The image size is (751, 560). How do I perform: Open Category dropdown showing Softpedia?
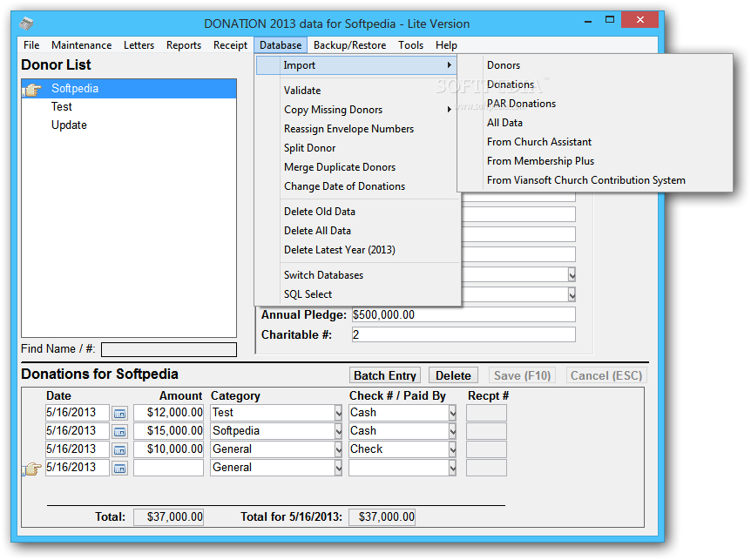point(338,431)
